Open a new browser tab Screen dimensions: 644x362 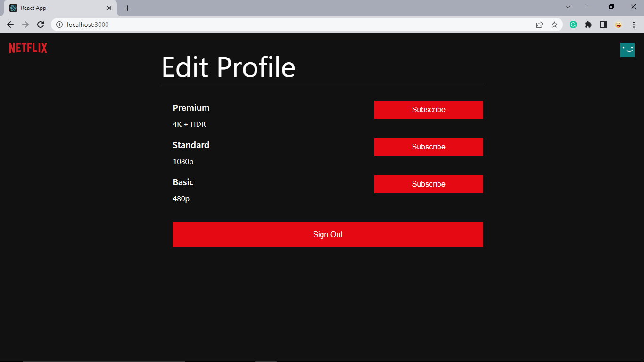tap(126, 8)
